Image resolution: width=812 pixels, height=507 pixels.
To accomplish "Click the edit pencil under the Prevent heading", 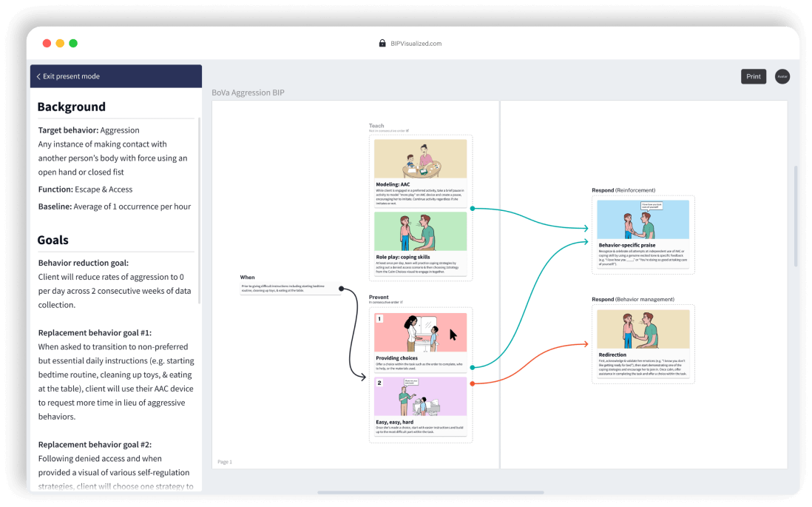I will [x=402, y=300].
